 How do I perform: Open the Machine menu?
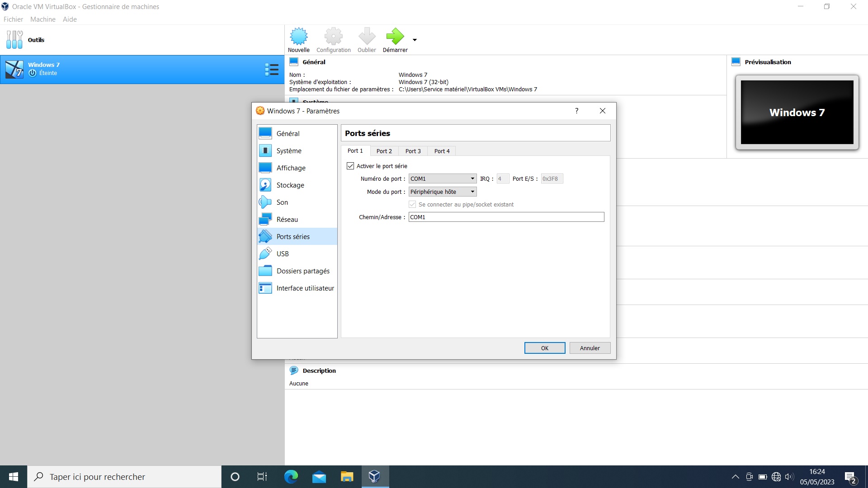[x=42, y=19]
